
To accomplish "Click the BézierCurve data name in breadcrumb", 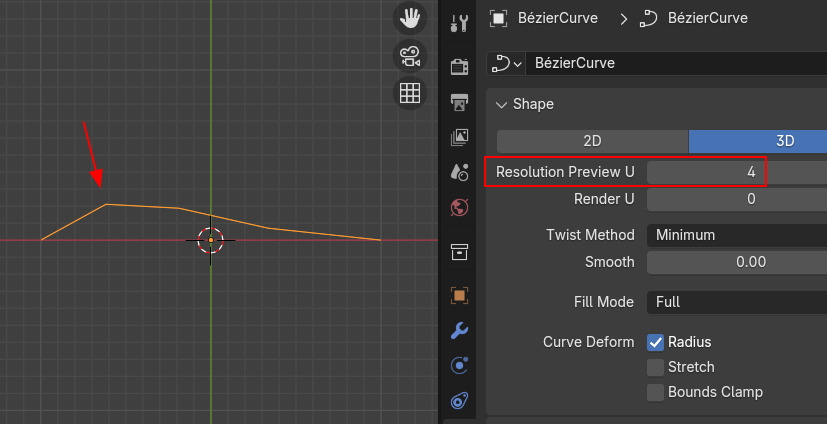I will point(707,18).
